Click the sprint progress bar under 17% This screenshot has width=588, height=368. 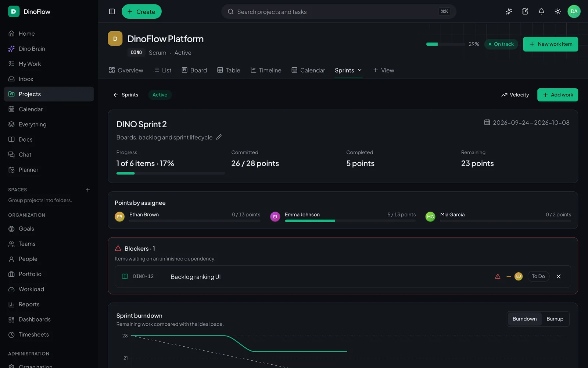click(x=171, y=173)
